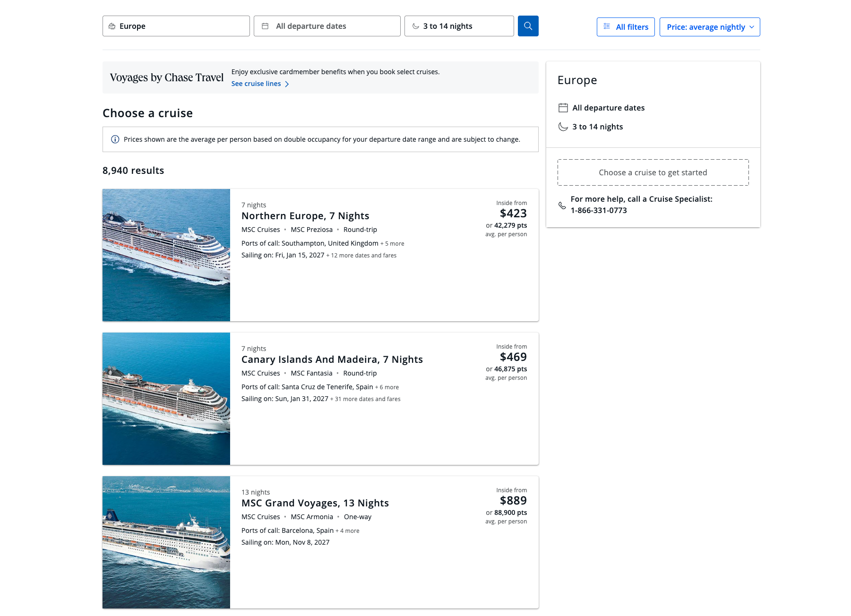The width and height of the screenshot is (851, 616).
Task: Click + 6 more ports for Santa Cruz cruise
Action: click(387, 387)
